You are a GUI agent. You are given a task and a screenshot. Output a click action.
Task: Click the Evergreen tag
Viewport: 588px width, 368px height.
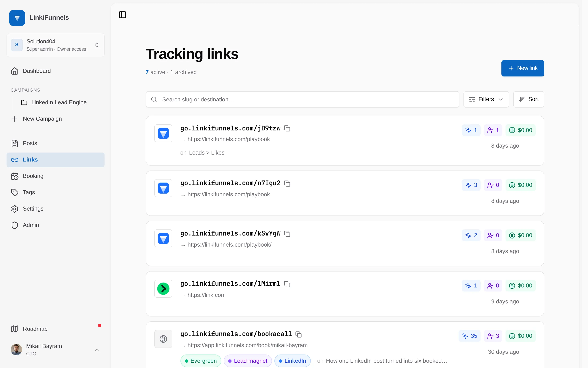[201, 361]
